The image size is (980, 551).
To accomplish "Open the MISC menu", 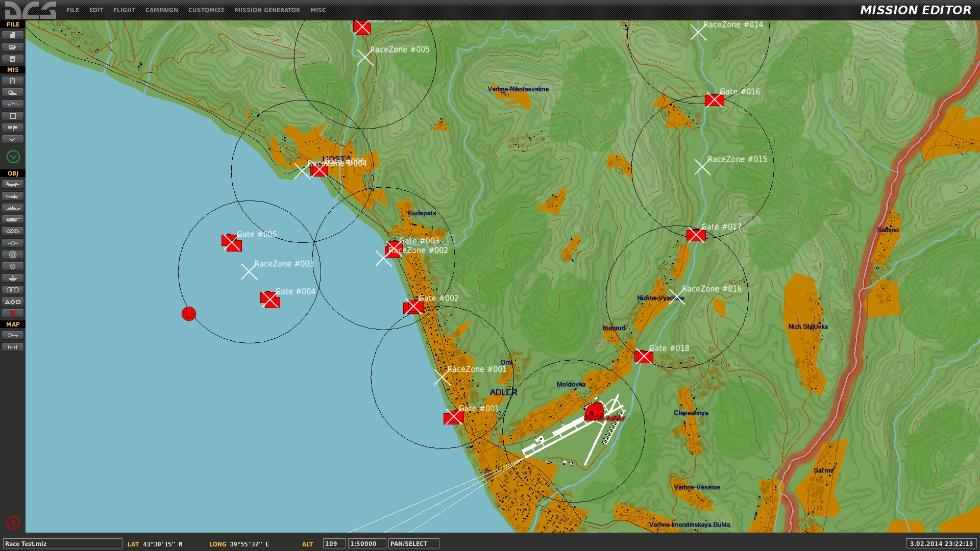I will (x=318, y=10).
